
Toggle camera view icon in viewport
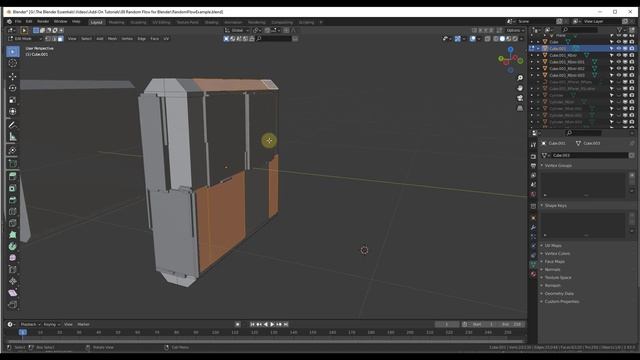pos(520,98)
